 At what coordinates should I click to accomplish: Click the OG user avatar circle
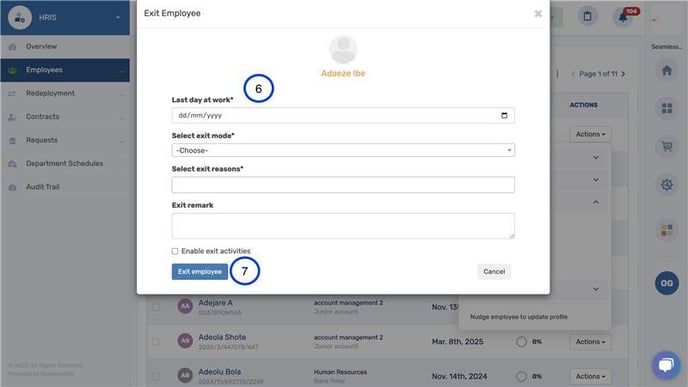[666, 283]
